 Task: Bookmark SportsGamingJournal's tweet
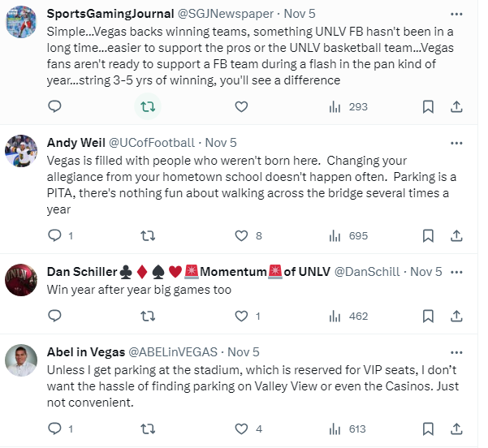pos(429,106)
